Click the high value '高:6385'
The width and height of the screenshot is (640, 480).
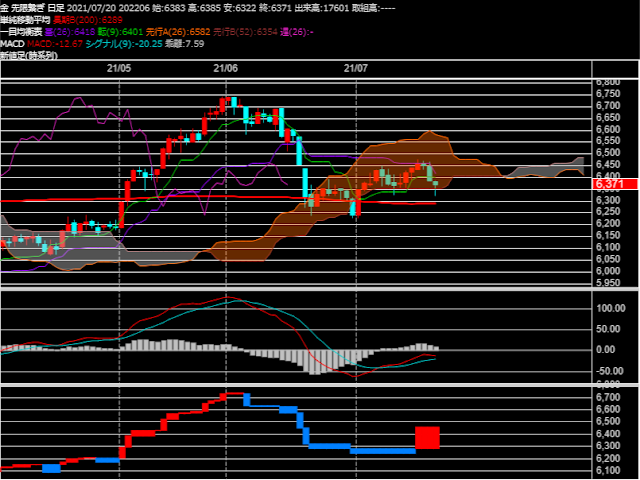(204, 8)
